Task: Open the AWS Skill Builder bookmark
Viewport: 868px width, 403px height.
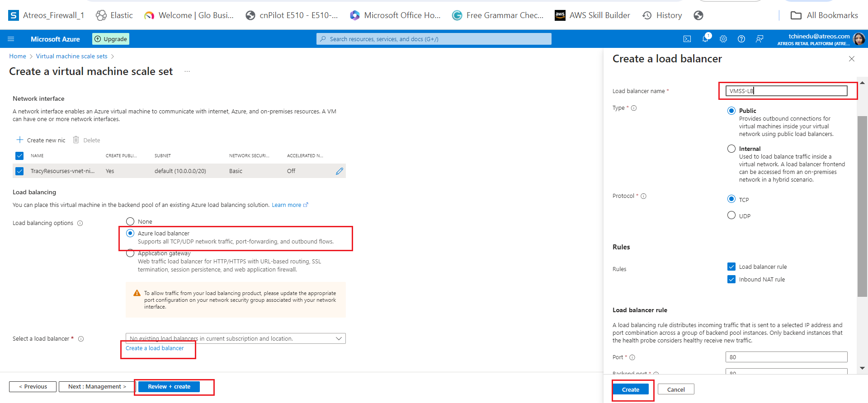Action: pos(593,15)
